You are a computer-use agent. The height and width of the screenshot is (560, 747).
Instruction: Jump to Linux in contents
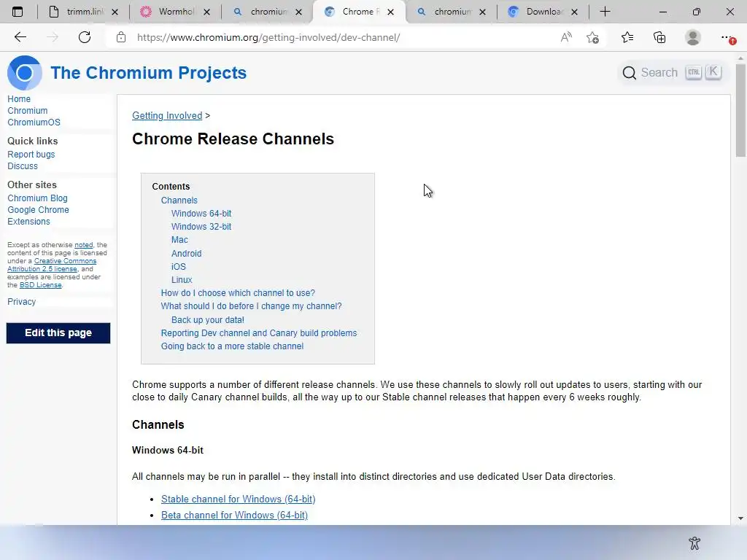[182, 280]
